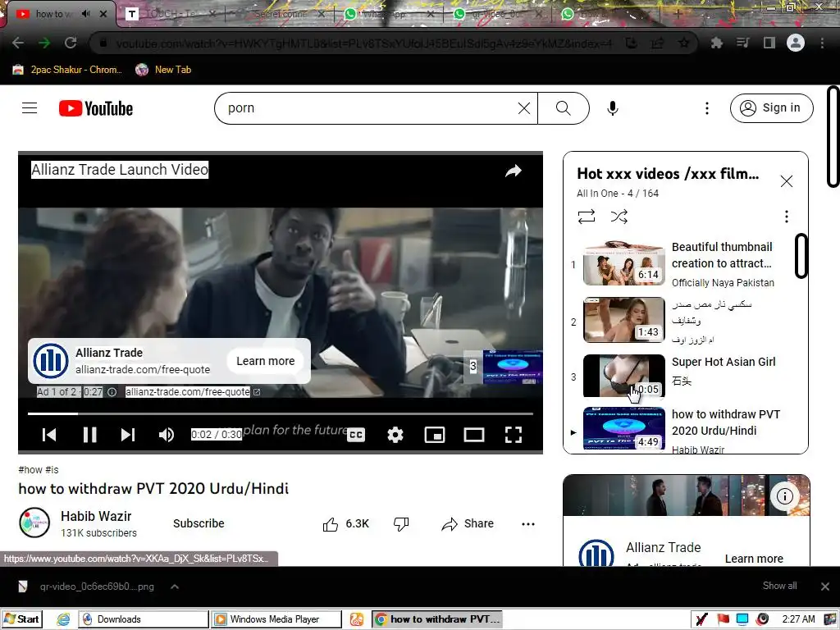Go to YouTube home via logo
840x630 pixels.
[96, 108]
